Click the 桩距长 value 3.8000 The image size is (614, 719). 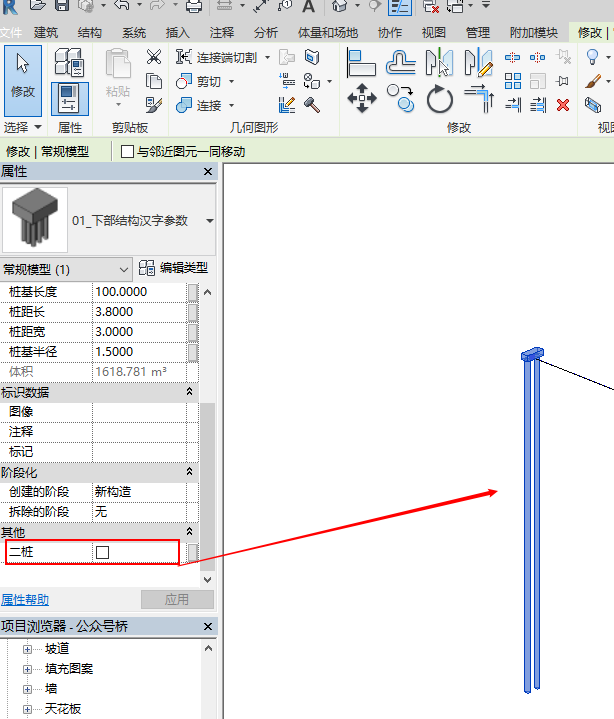(x=139, y=312)
